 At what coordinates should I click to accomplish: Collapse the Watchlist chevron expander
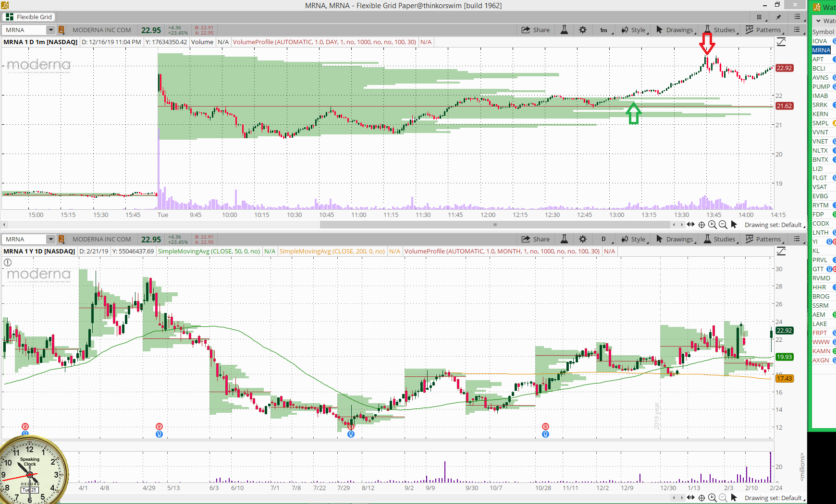pyautogui.click(x=818, y=21)
